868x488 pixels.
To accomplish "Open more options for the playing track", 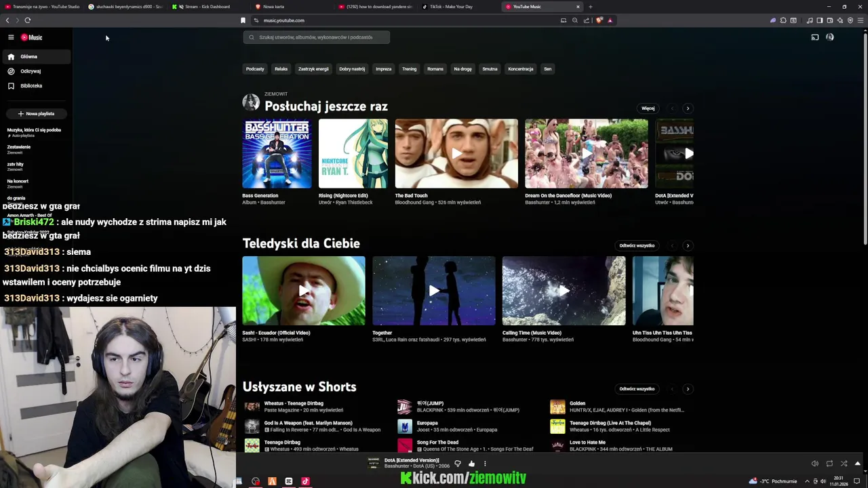I will point(485,464).
